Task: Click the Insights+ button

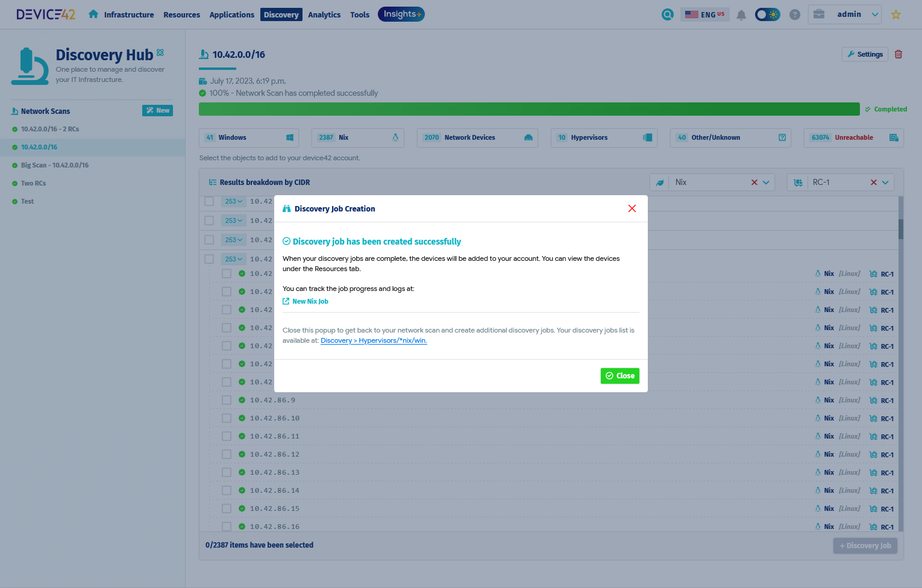Action: 401,14
